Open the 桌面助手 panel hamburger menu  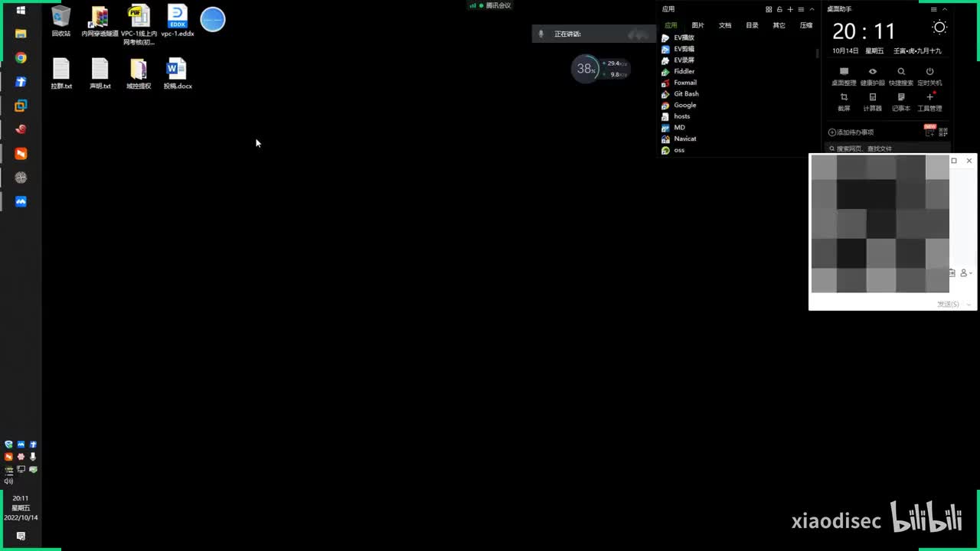[934, 9]
